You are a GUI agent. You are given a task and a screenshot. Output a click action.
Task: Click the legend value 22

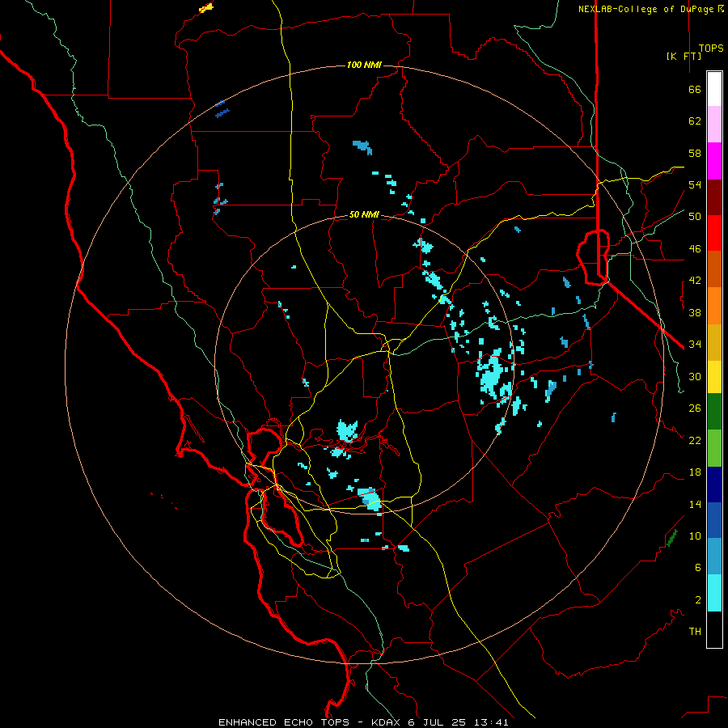click(695, 440)
